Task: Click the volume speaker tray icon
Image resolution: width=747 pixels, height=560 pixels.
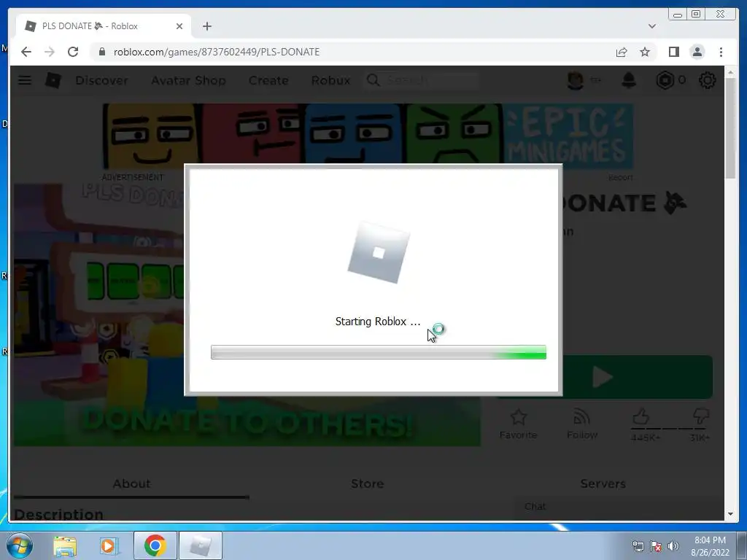Action: [673, 546]
